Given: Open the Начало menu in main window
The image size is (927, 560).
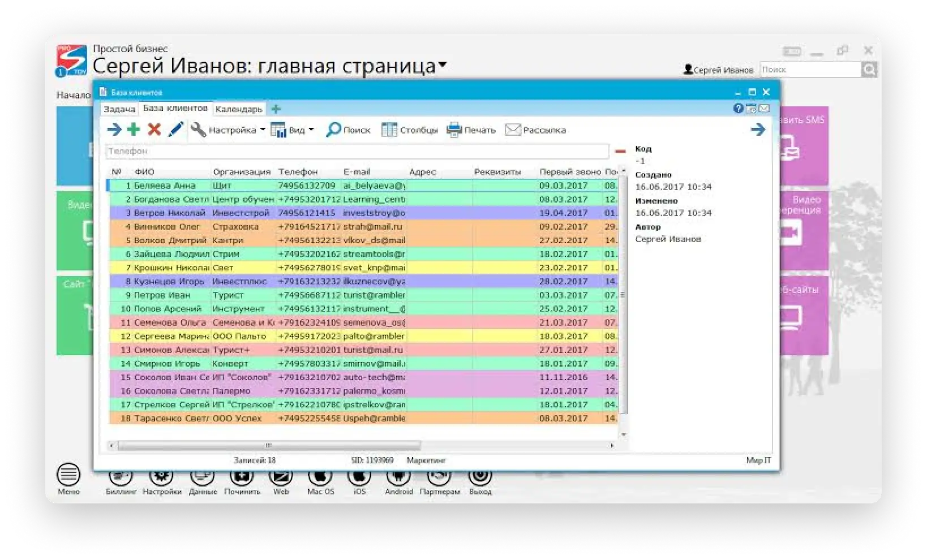Looking at the screenshot, I should 73,95.
